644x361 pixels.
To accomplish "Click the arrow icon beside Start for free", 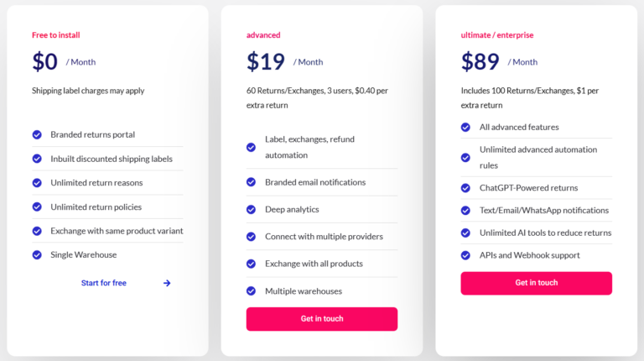I will (167, 283).
